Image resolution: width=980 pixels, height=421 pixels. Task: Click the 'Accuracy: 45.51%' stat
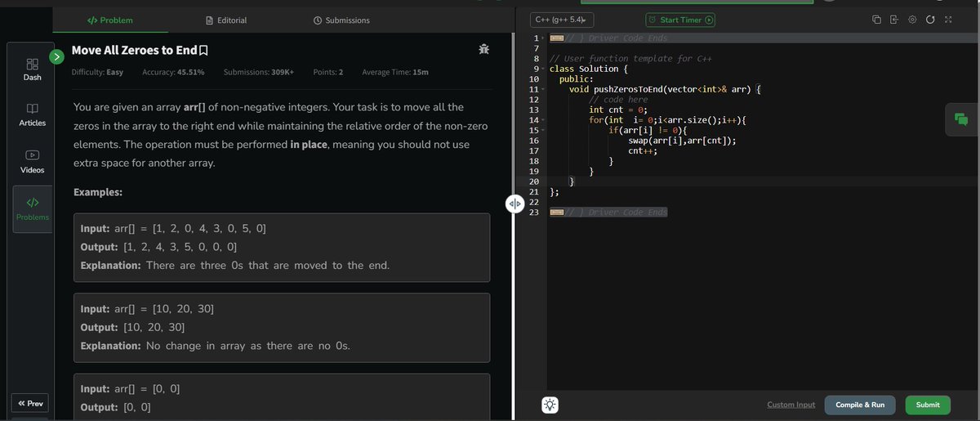[x=173, y=72]
